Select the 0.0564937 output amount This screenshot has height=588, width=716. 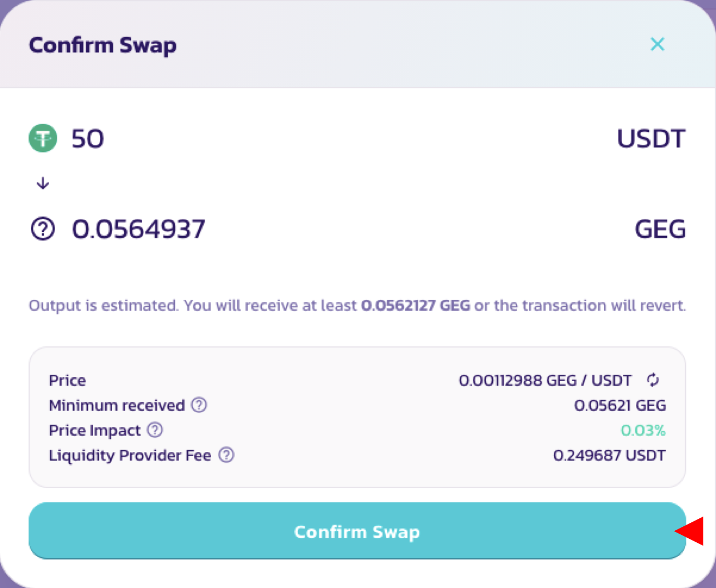point(138,229)
